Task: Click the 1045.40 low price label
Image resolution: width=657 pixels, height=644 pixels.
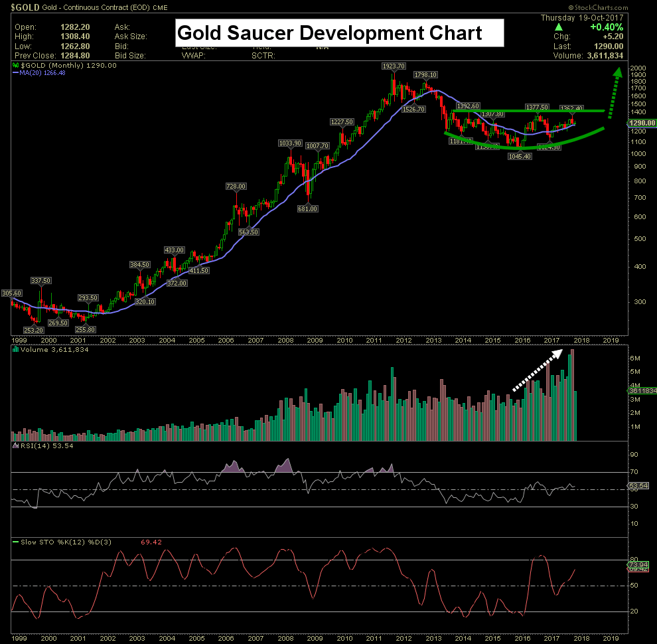Action: coord(520,157)
